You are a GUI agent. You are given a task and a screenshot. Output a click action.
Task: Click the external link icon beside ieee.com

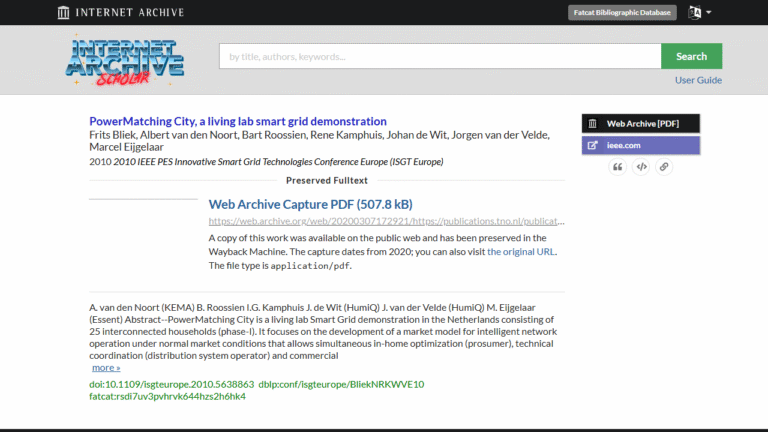tap(593, 146)
